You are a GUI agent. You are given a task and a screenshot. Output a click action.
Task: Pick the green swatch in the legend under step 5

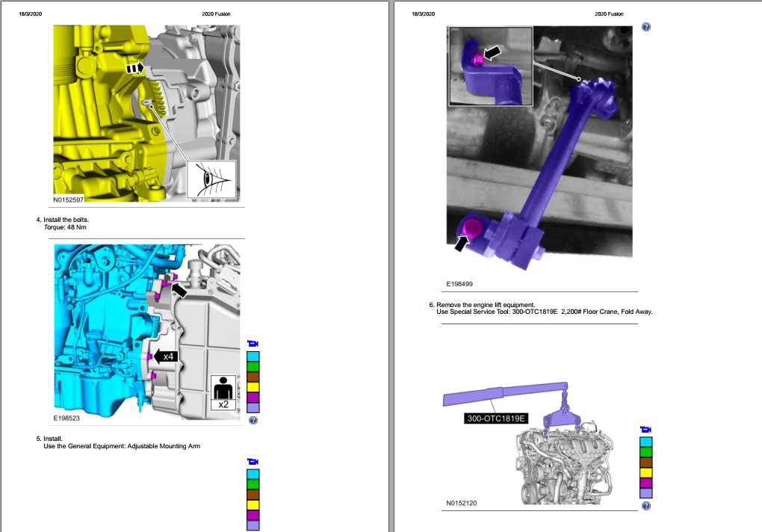(253, 484)
